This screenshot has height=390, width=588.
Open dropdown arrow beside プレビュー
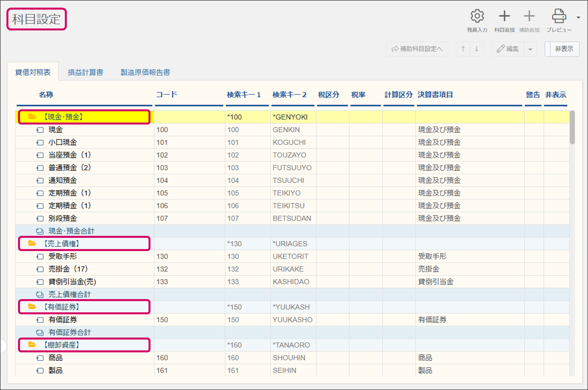coord(578,18)
